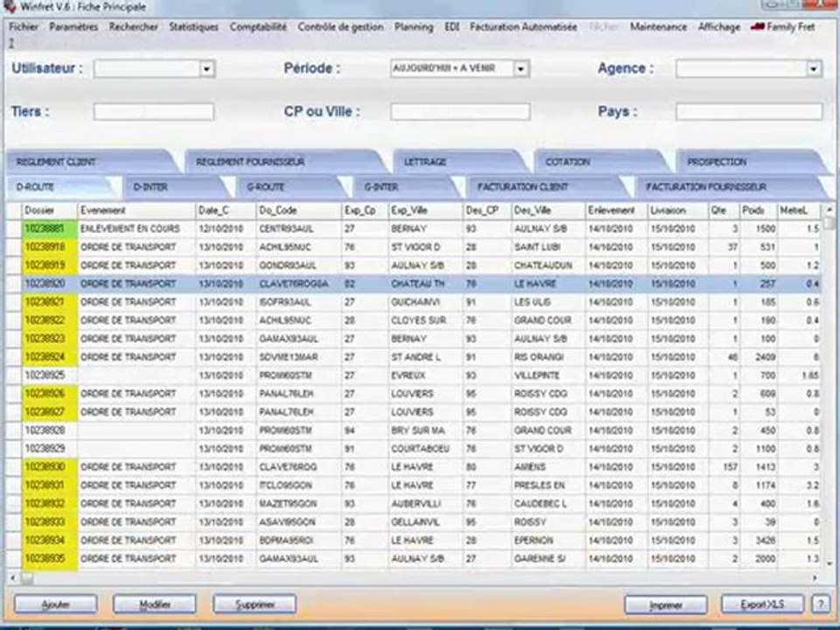Open the Statistiques menu
This screenshot has width=840, height=630.
[x=193, y=26]
